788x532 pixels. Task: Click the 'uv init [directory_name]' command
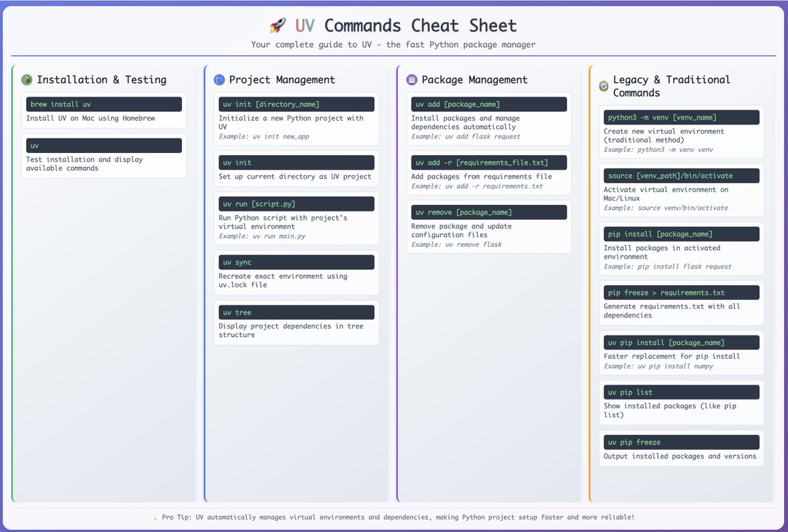pyautogui.click(x=296, y=104)
